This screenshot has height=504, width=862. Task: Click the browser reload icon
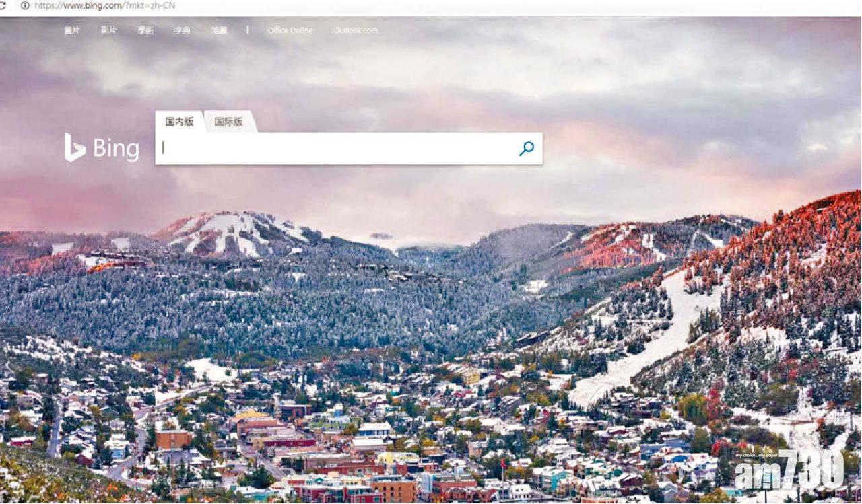point(3,5)
